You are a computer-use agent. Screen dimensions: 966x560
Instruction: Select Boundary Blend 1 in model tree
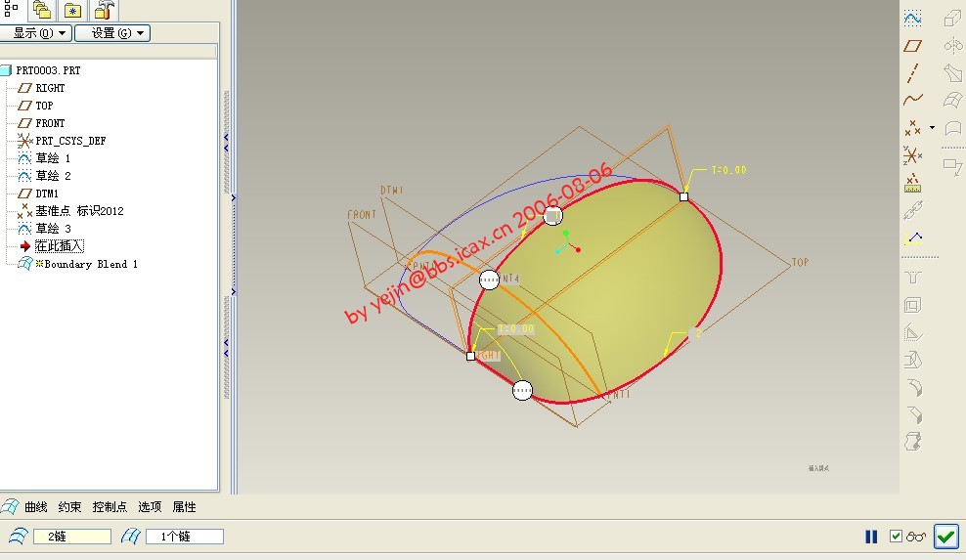tap(90, 264)
